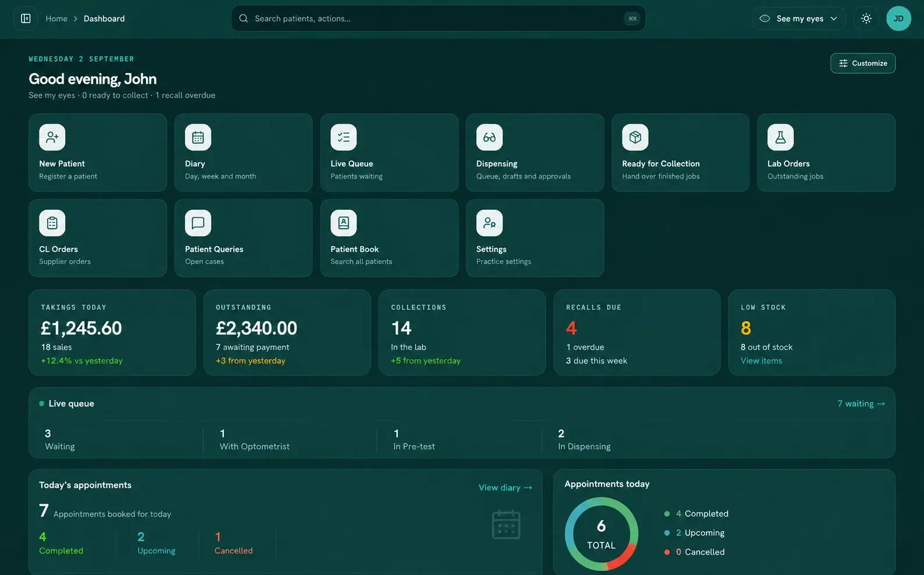
Task: Click the Recalls Due number 4
Action: point(571,328)
